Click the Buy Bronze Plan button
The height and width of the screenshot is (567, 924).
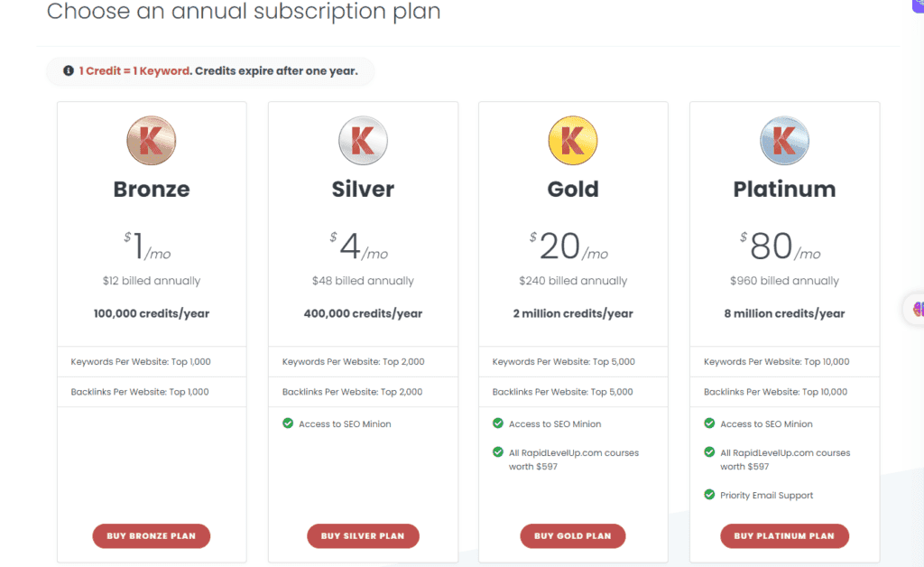click(x=151, y=535)
